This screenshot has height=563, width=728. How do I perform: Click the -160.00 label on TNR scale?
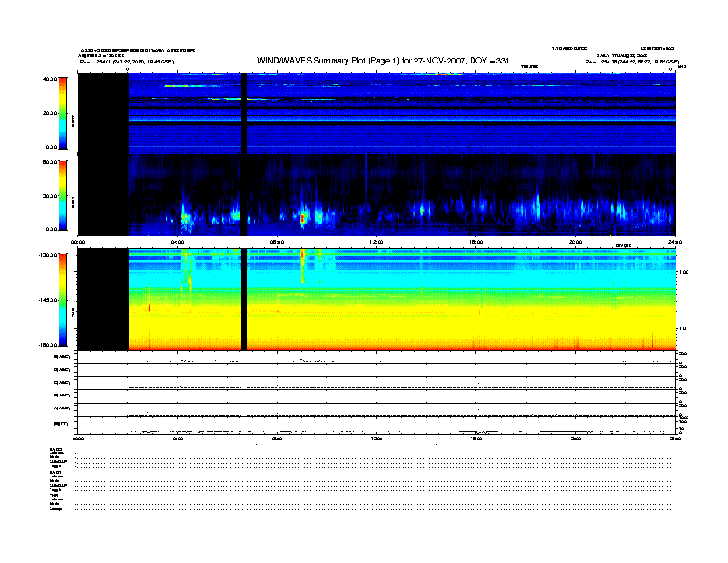point(49,345)
